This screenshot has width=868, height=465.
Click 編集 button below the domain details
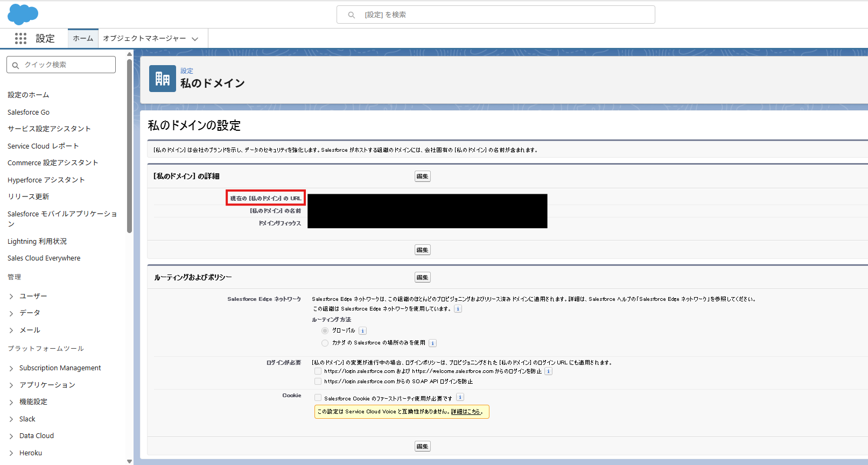click(423, 250)
